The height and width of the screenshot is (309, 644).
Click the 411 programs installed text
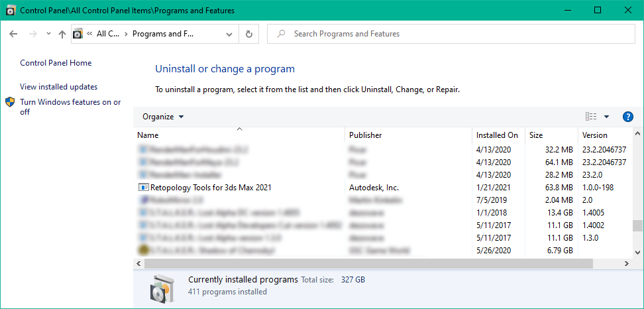(227, 292)
